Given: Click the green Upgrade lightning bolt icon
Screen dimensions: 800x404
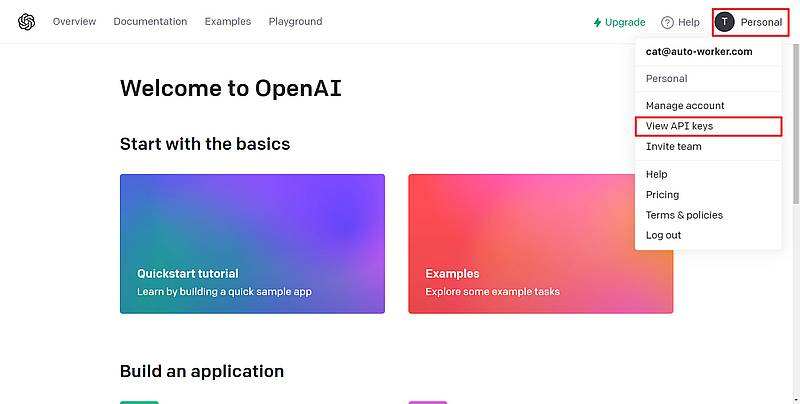Looking at the screenshot, I should point(598,22).
